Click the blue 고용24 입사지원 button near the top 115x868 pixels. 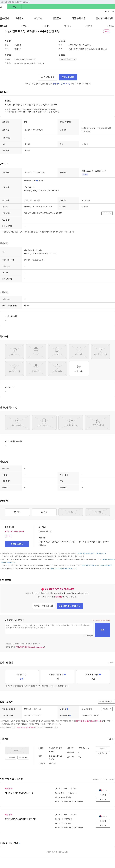point(68,77)
